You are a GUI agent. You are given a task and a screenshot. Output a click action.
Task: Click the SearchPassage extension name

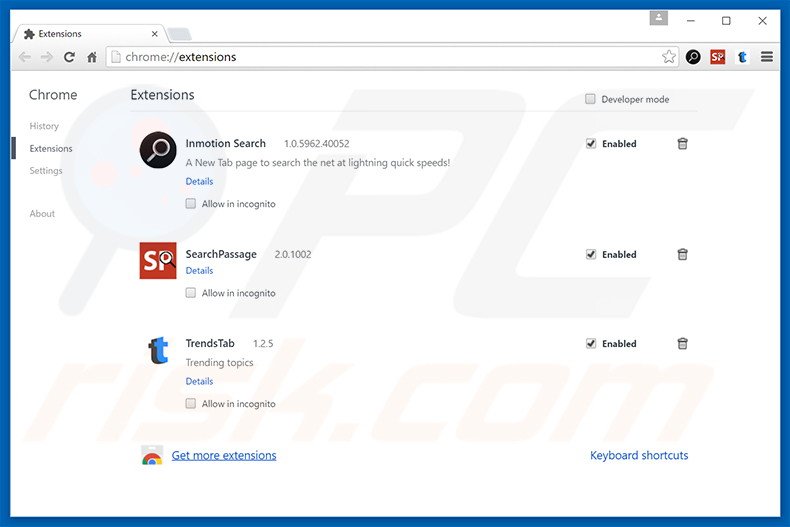221,254
